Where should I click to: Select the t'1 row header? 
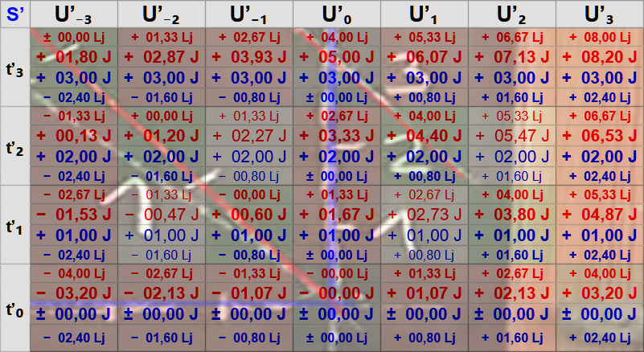pos(14,225)
